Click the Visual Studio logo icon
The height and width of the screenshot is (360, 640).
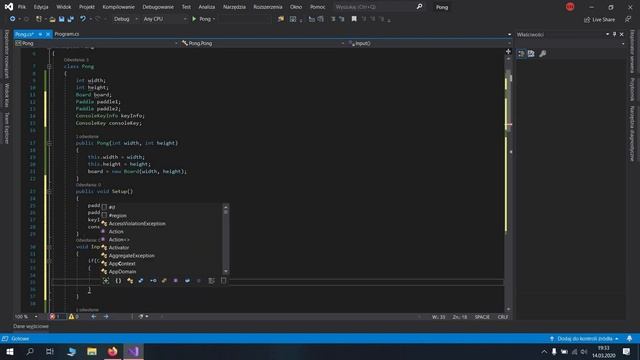click(9, 7)
